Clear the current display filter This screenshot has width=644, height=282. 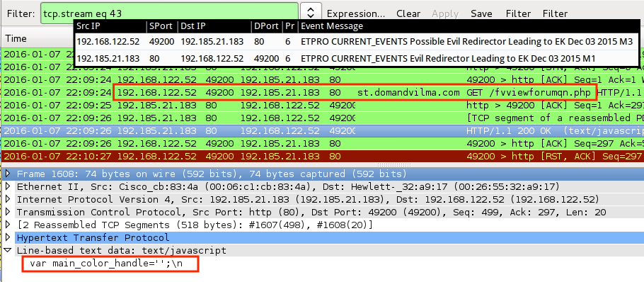[x=408, y=13]
